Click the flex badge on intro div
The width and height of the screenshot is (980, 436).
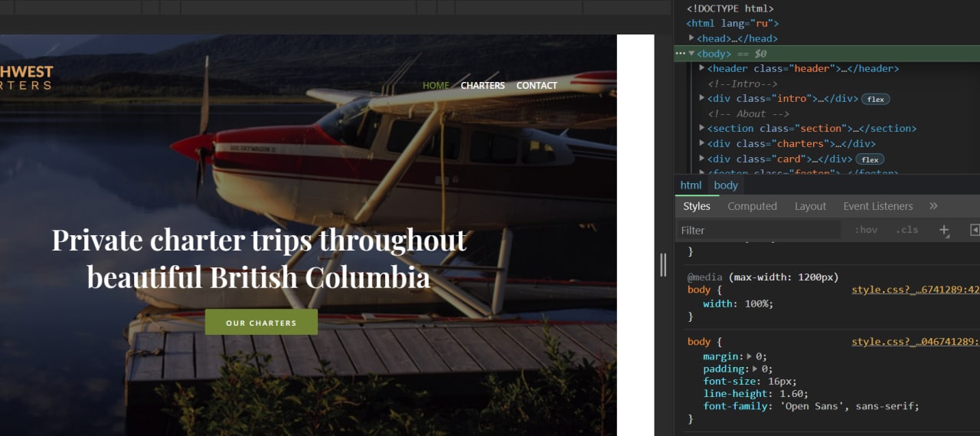875,99
